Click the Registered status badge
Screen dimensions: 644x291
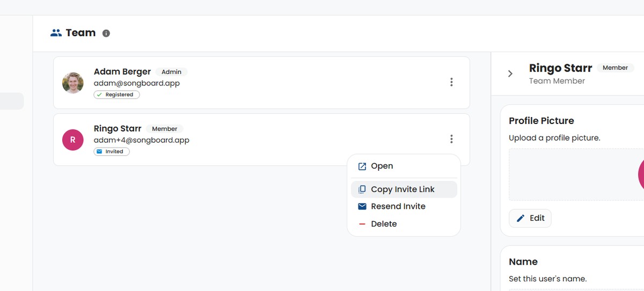116,94
